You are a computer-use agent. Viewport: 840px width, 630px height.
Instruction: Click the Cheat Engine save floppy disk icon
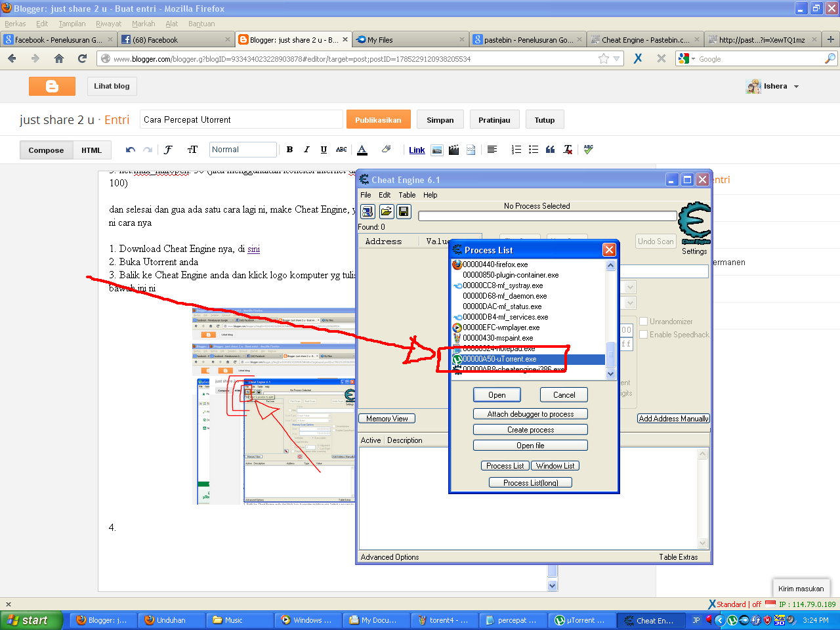coord(404,211)
